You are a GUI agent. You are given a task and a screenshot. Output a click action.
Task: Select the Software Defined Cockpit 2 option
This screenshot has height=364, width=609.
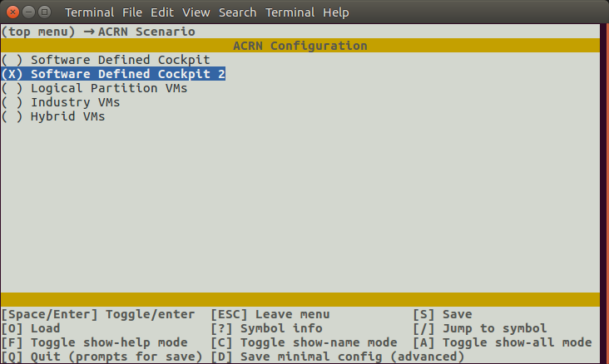(113, 74)
